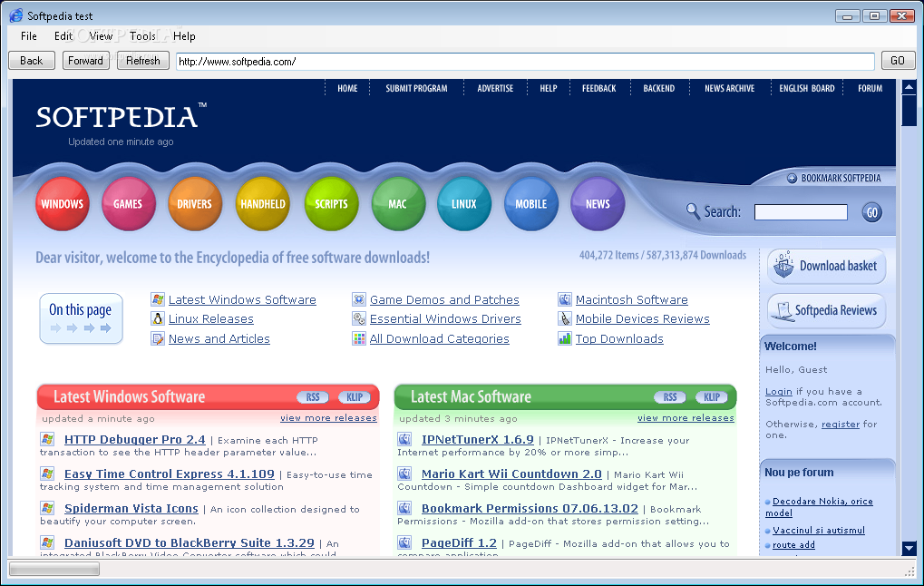This screenshot has width=924, height=586.
Task: Click KLIP in Latest Mac Software header
Action: click(712, 397)
